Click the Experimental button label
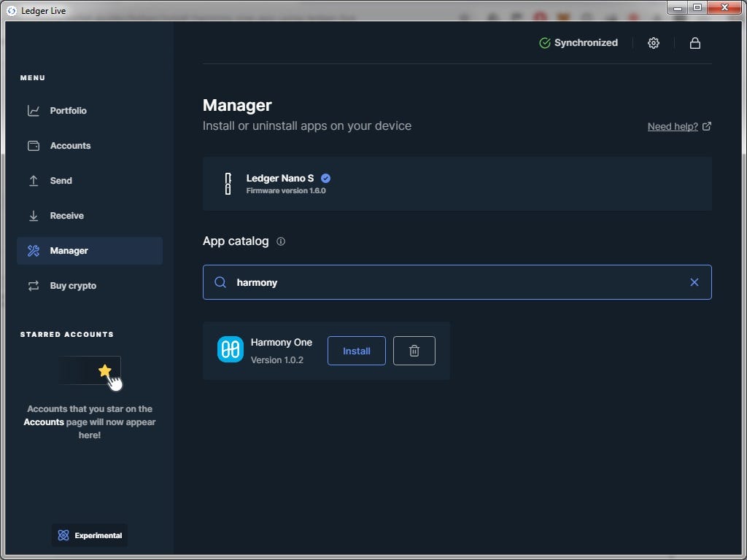This screenshot has width=747, height=560. pos(98,535)
